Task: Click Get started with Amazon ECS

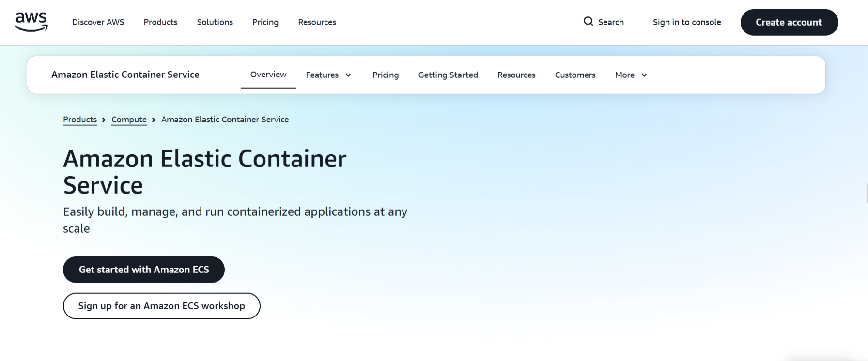Action: point(144,270)
